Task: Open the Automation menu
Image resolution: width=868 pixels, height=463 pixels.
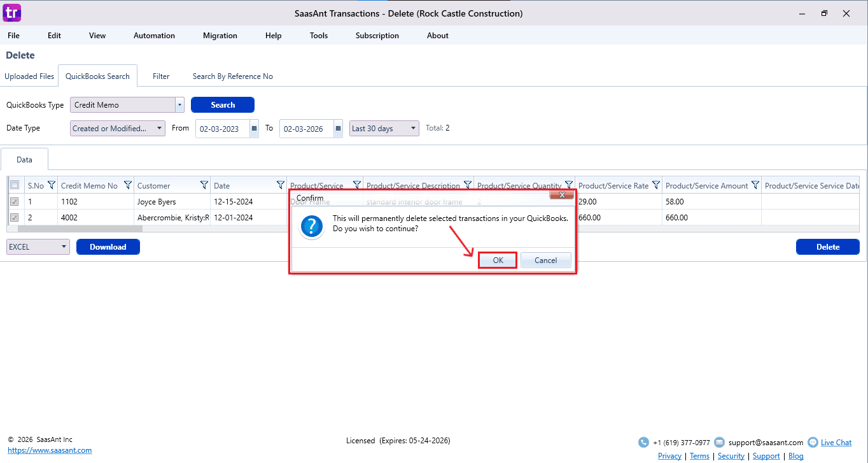Action: (154, 36)
